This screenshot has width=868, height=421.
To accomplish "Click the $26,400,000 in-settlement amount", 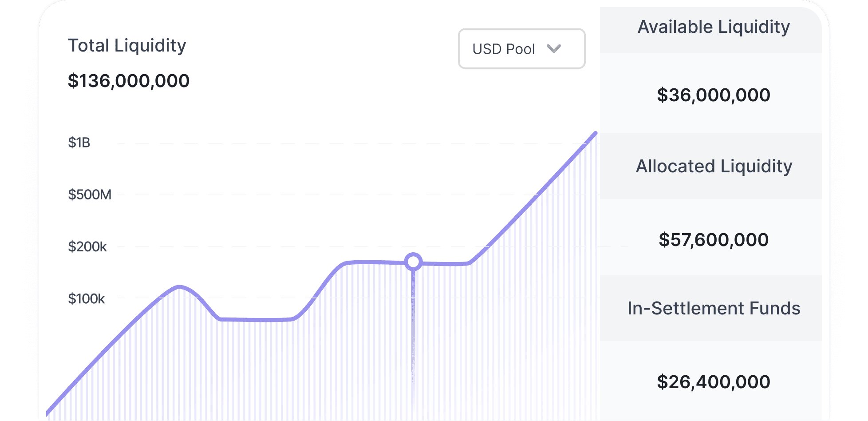I will pos(714,381).
